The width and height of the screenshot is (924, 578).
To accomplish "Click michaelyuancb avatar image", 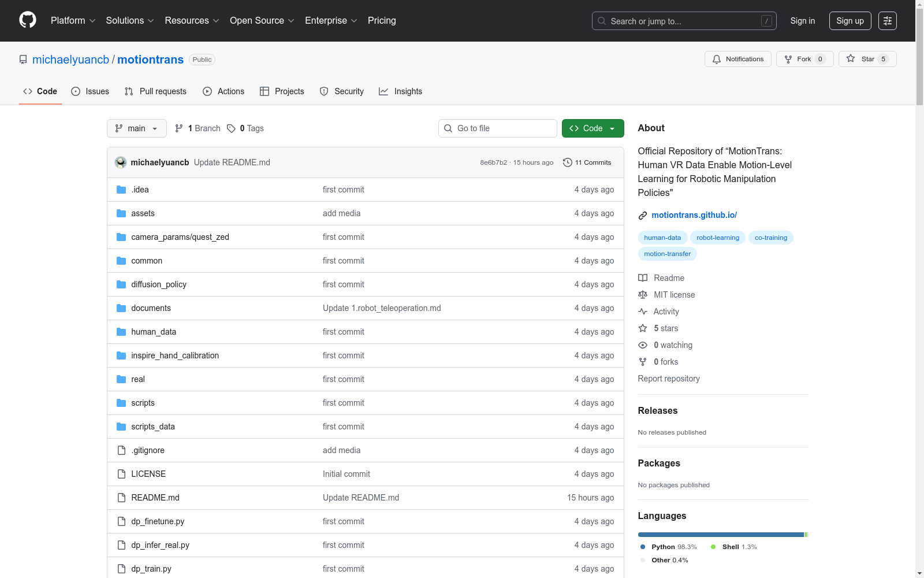I will tap(121, 162).
